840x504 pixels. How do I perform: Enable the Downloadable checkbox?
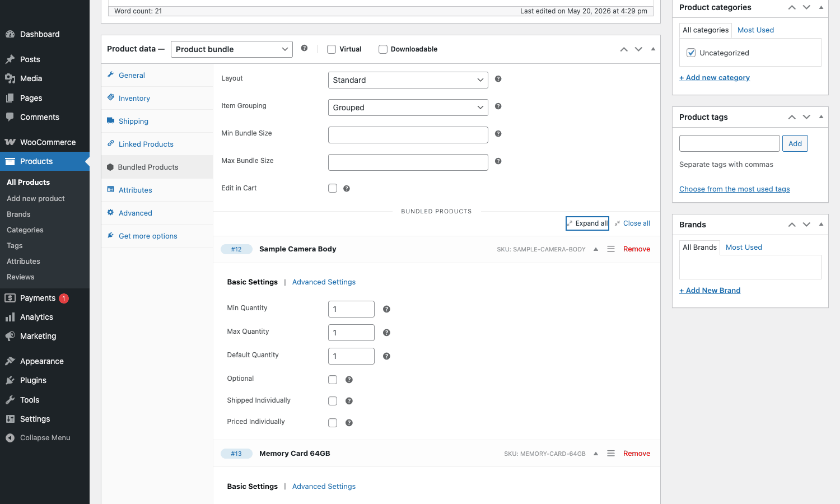[x=383, y=49]
